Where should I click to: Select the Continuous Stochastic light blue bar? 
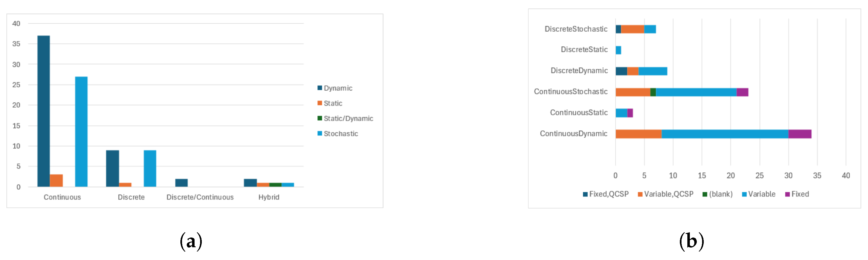tap(81, 132)
